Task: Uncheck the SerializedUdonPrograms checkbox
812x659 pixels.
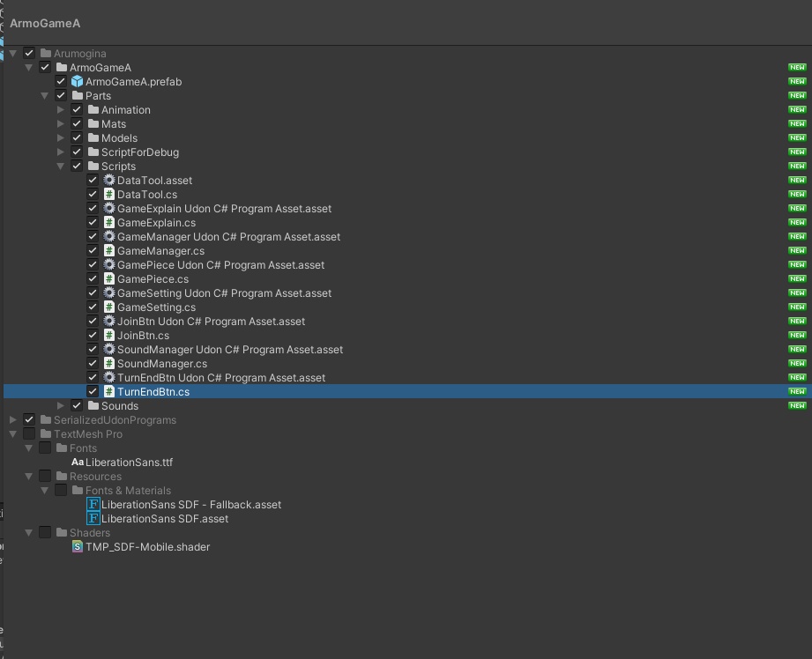Action: (x=29, y=419)
